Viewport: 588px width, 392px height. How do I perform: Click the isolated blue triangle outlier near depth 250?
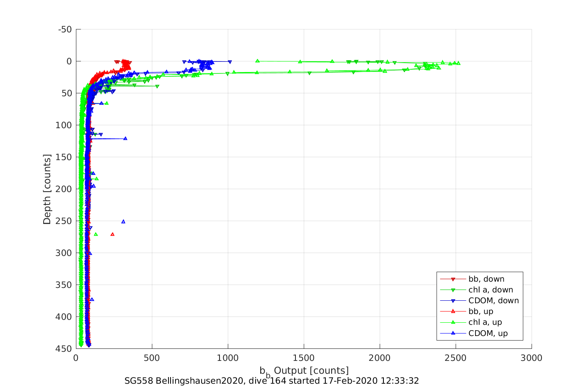[x=123, y=222]
